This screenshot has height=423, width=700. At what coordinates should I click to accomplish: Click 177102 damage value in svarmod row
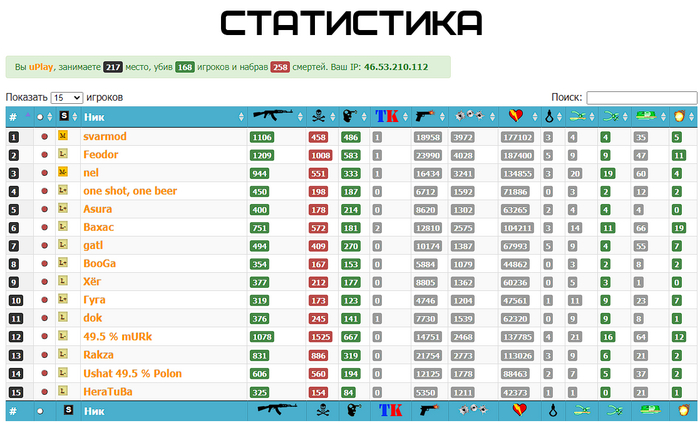(x=517, y=137)
